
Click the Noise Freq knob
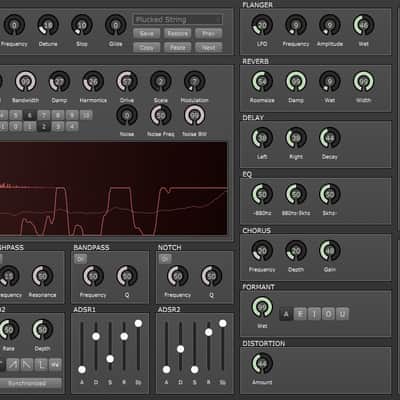(161, 115)
